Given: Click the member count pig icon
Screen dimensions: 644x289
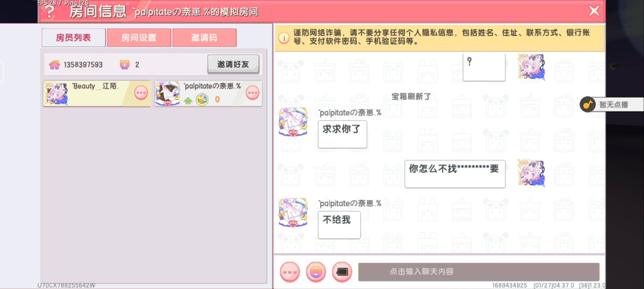Looking at the screenshot, I should coord(125,64).
